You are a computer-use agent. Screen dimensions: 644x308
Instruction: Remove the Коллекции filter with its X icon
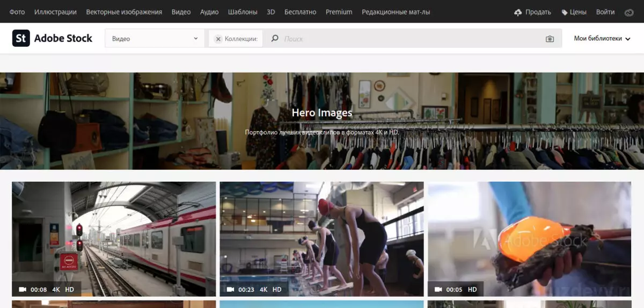(x=218, y=39)
